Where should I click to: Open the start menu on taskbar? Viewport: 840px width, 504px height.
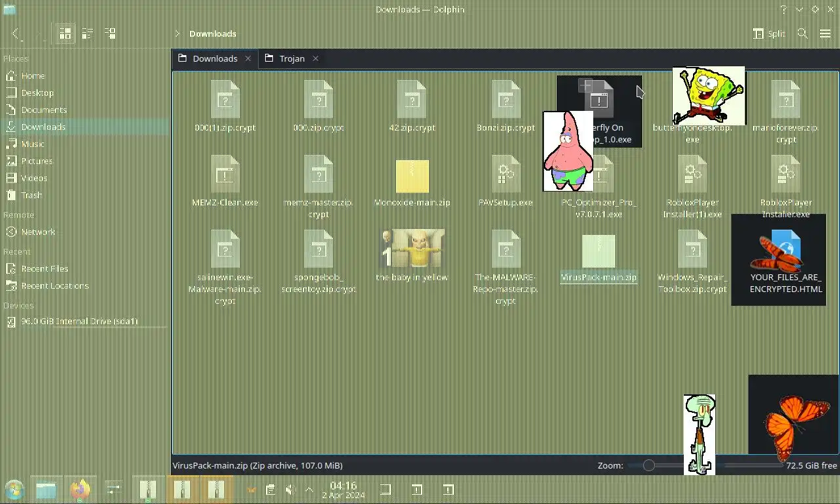(13, 490)
